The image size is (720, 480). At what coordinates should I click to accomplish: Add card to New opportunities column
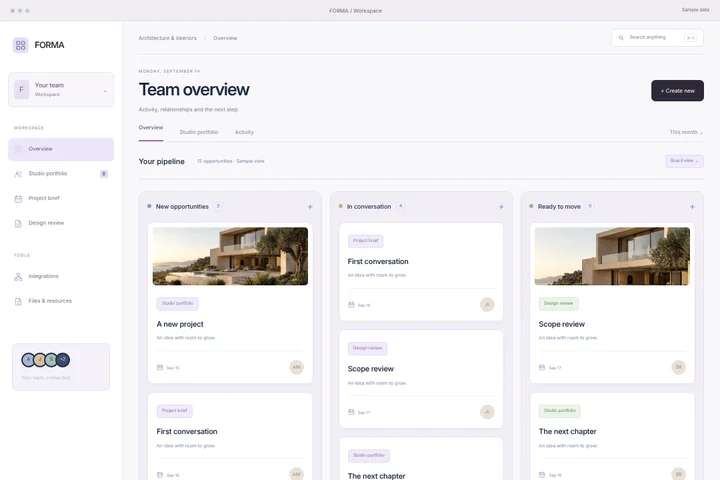point(310,207)
